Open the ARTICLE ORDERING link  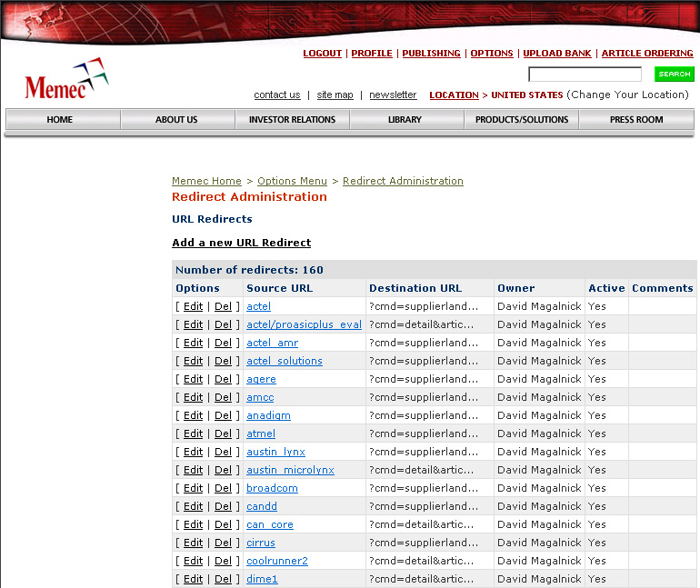[647, 53]
